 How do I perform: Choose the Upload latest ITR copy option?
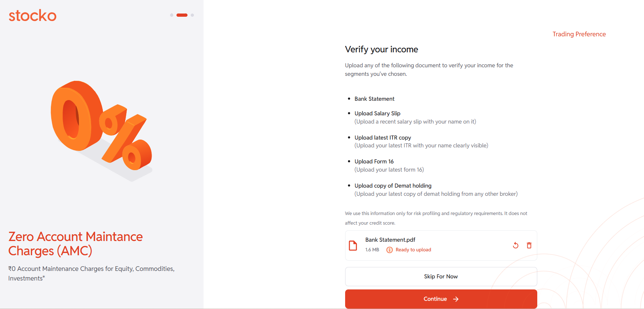pyautogui.click(x=382, y=138)
